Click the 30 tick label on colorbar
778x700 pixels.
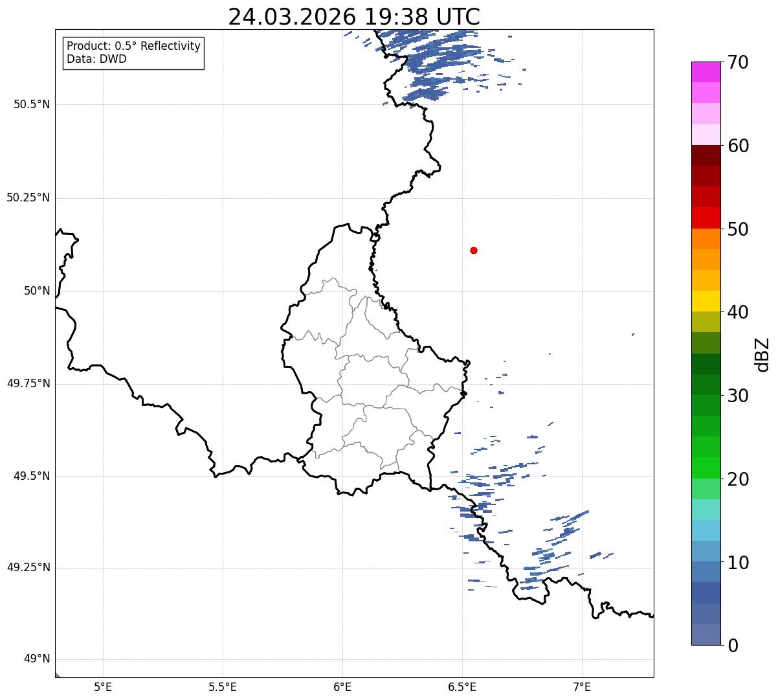(x=738, y=396)
